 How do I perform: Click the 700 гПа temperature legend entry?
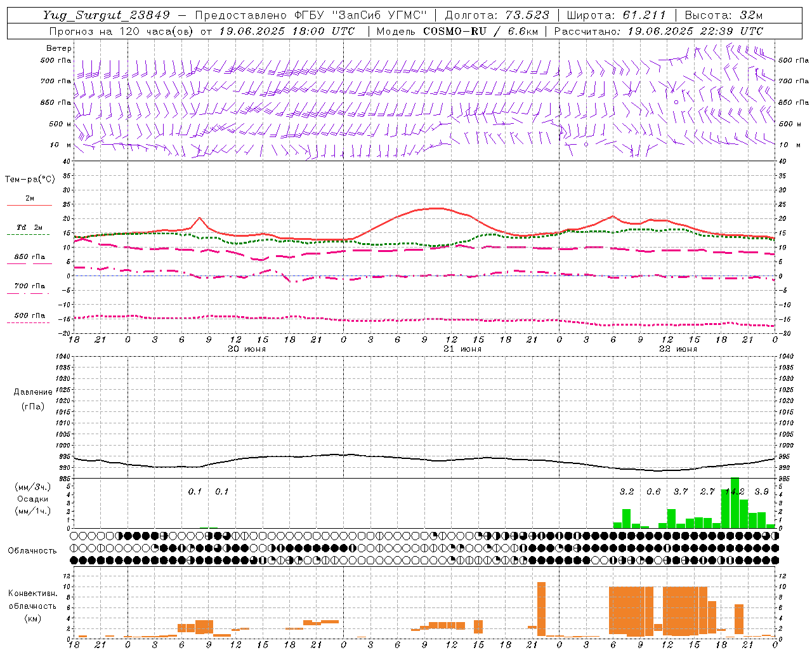pyautogui.click(x=30, y=286)
